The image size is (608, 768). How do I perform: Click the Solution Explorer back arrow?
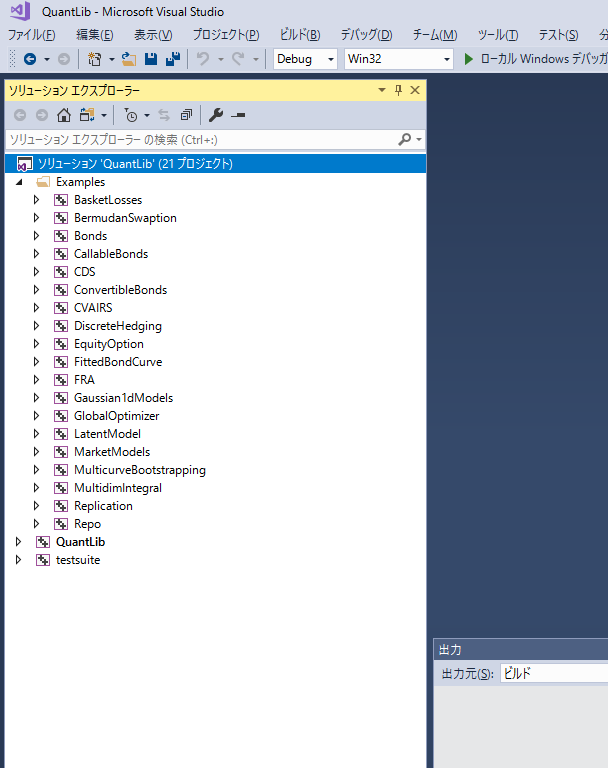click(20, 115)
